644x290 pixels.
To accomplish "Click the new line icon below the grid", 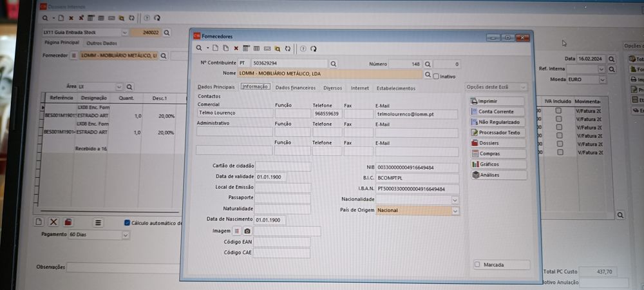I will 39,222.
